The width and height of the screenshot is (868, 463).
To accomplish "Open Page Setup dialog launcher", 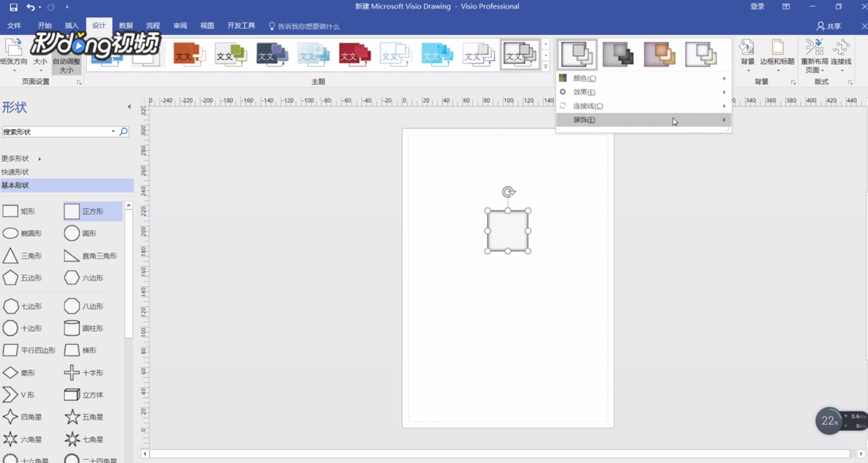I will point(79,82).
